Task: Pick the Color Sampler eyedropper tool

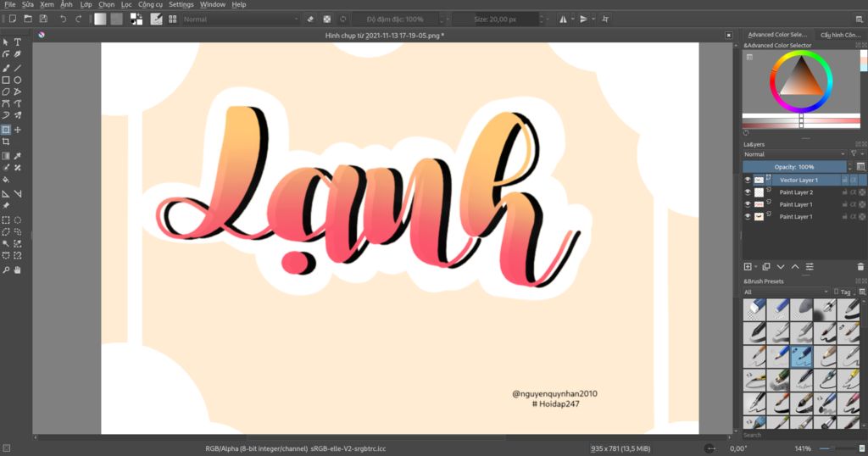Action: coord(18,156)
